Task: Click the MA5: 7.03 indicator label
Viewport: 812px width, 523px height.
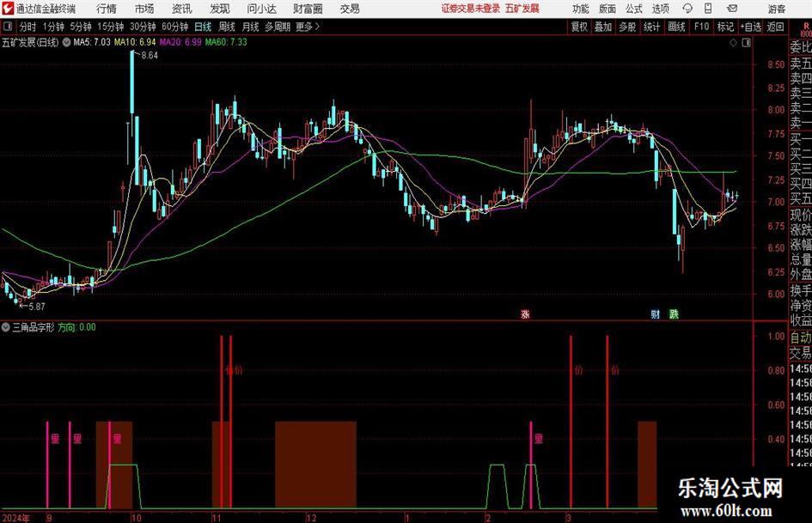Action: click(92, 42)
